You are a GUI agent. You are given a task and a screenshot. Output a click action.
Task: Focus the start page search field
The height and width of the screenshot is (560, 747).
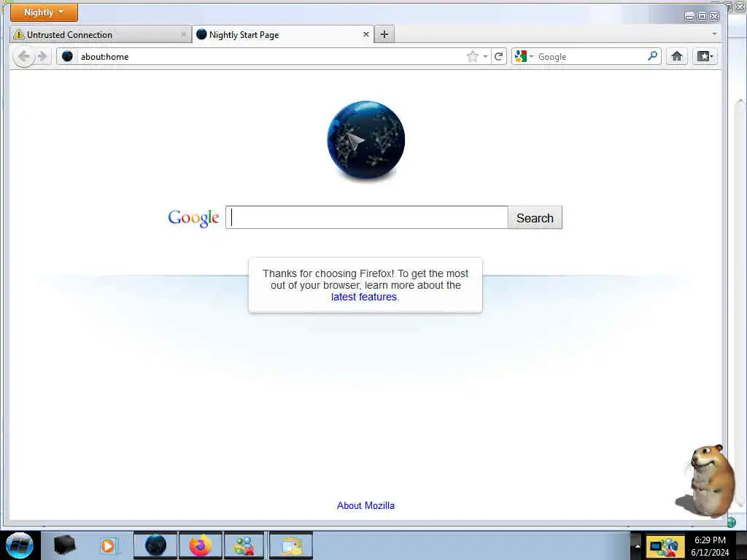click(367, 217)
